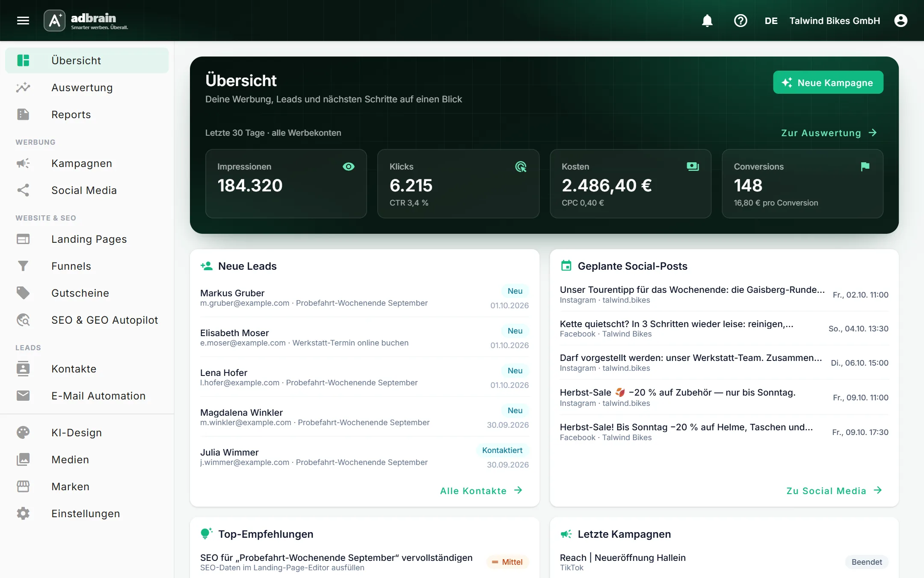
Task: Open Landing Pages in sidebar
Action: click(87, 239)
